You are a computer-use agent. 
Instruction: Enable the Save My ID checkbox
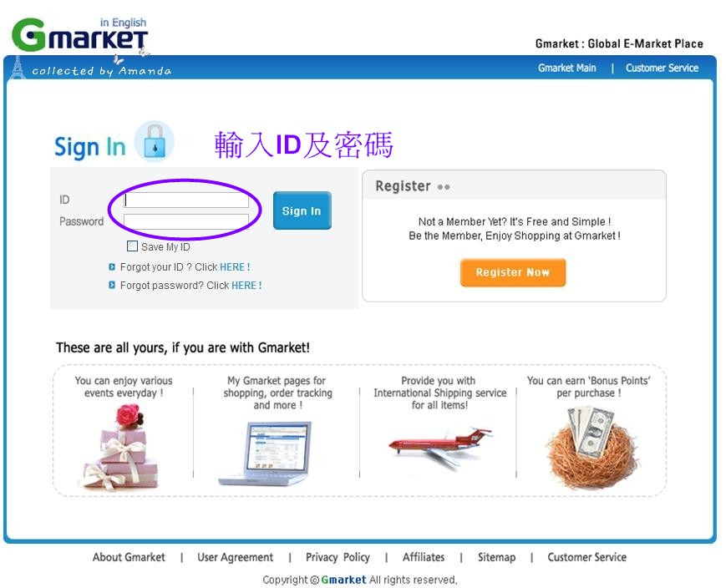click(133, 246)
